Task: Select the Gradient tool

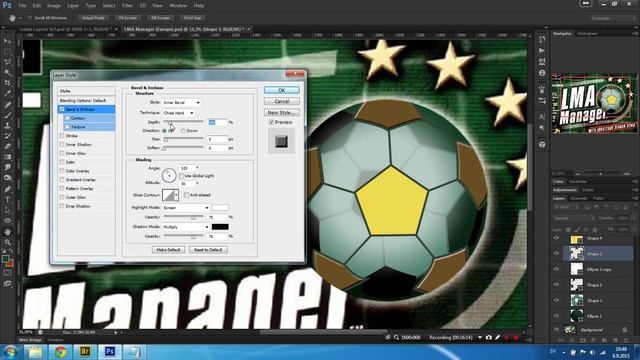Action: (x=7, y=157)
